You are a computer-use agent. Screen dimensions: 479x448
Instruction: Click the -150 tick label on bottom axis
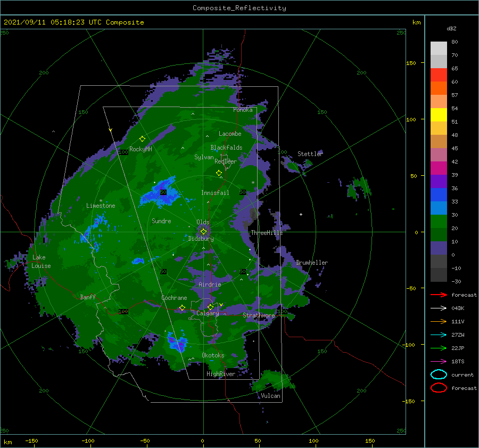(x=31, y=441)
